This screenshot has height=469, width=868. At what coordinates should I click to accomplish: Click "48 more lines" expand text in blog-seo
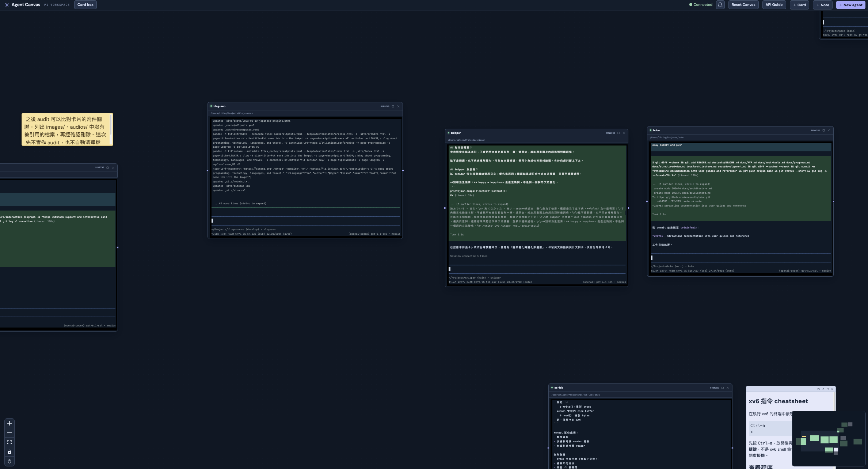click(x=240, y=204)
